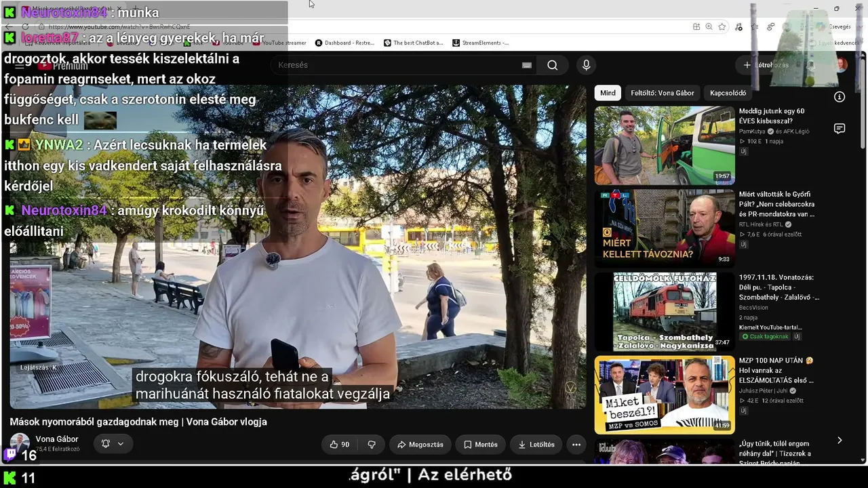Open title '1997.11.18. Vonatozás: Déli pu.'

coord(779,287)
